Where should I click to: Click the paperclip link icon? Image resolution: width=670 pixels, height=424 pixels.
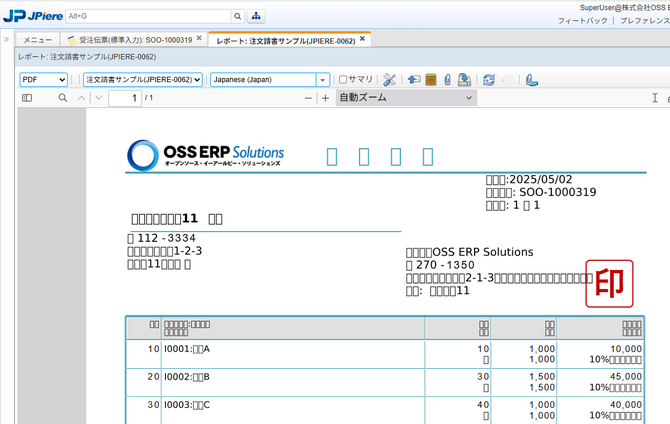click(532, 80)
